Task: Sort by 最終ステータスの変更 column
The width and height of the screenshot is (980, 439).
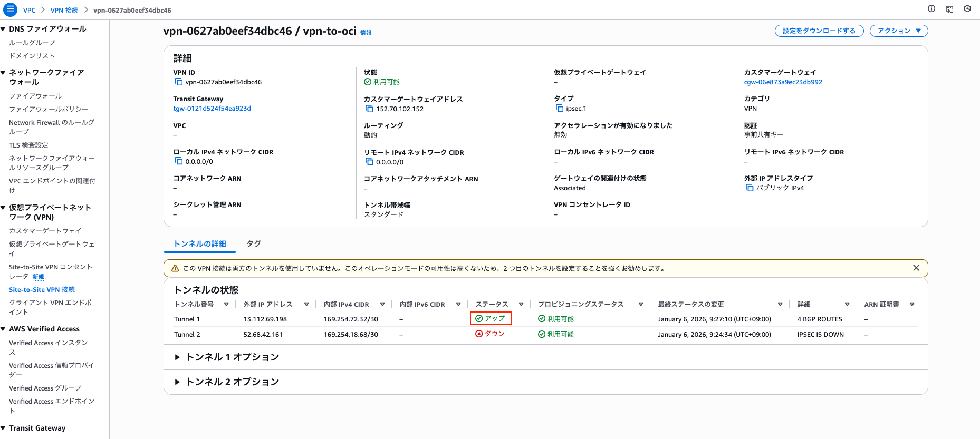Action: (x=780, y=304)
